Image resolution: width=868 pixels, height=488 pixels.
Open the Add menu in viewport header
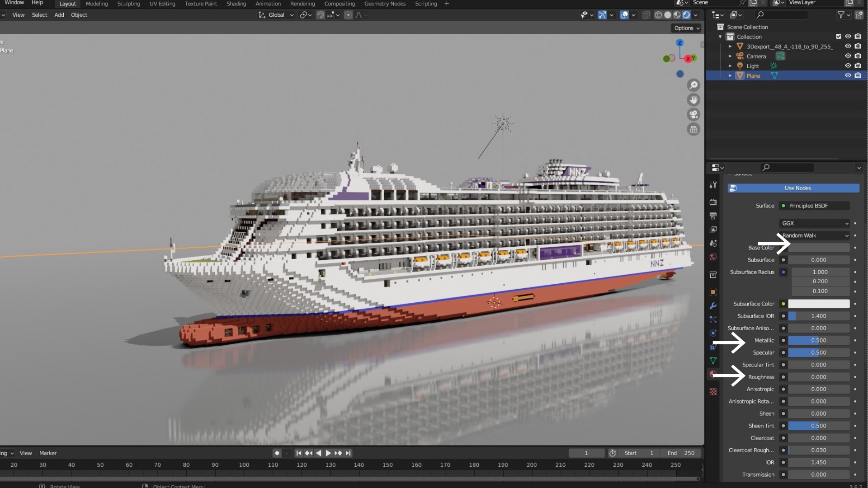coord(59,15)
